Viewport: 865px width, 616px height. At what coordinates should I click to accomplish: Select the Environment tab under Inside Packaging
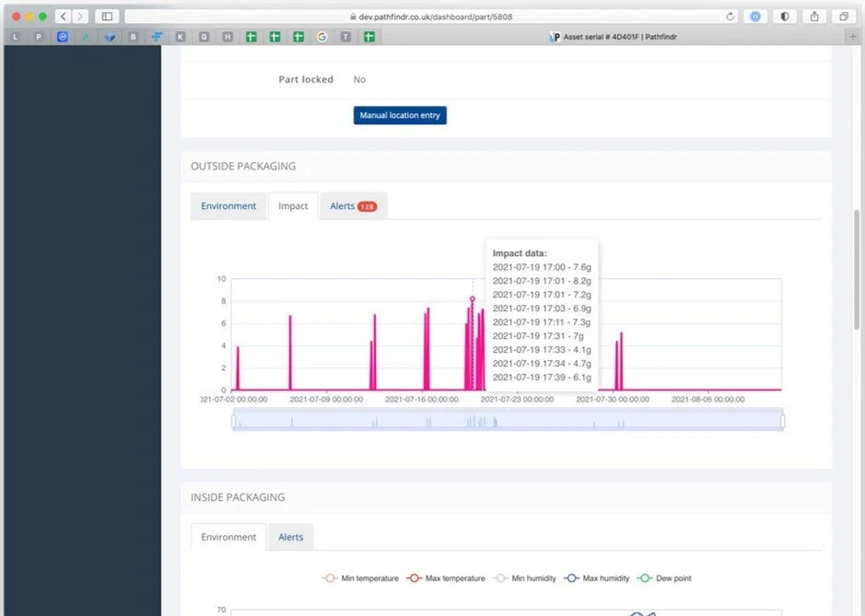coord(228,537)
